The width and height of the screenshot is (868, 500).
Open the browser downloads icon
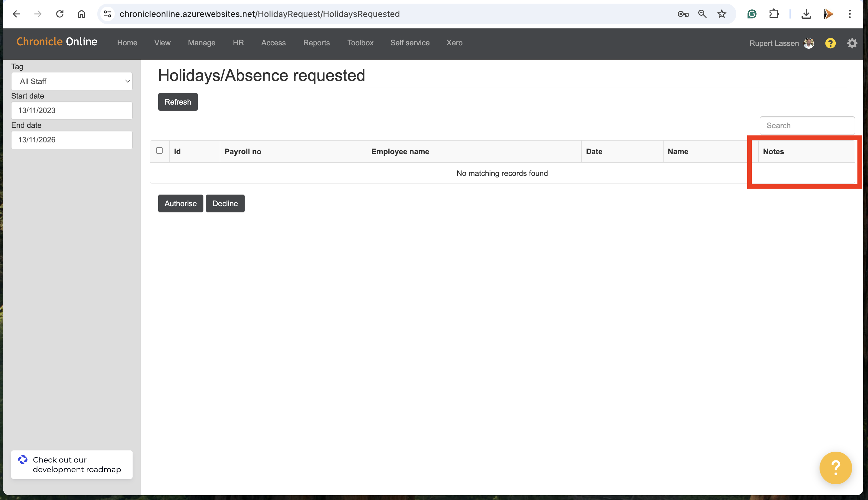(x=806, y=14)
